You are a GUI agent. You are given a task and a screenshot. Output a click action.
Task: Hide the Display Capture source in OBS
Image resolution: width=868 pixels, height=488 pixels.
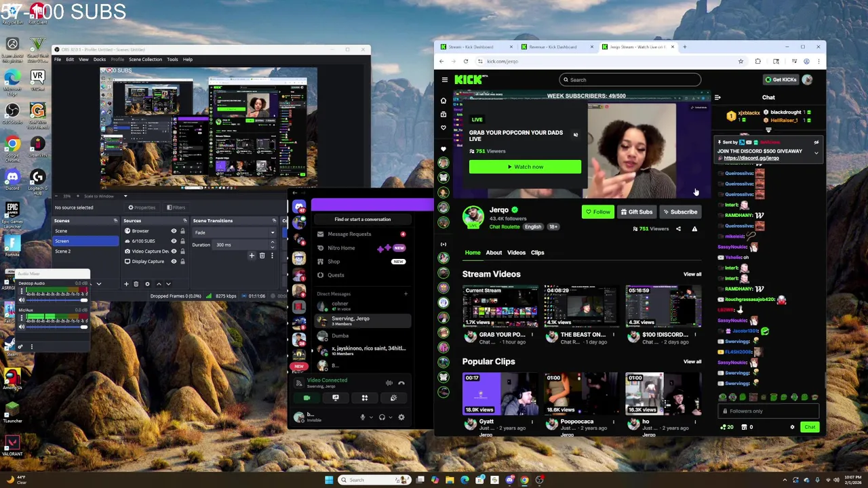[x=174, y=262]
